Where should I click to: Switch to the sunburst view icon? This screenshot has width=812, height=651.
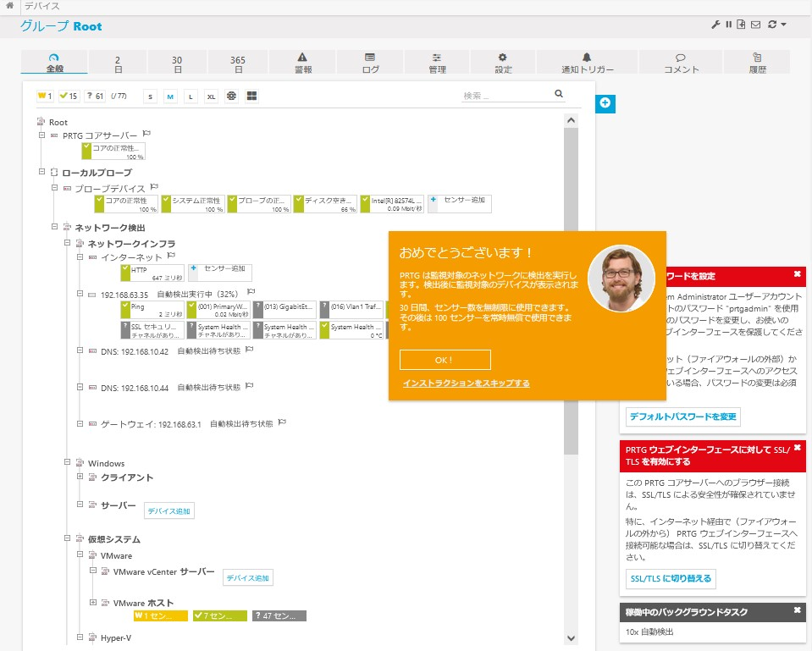click(x=231, y=96)
